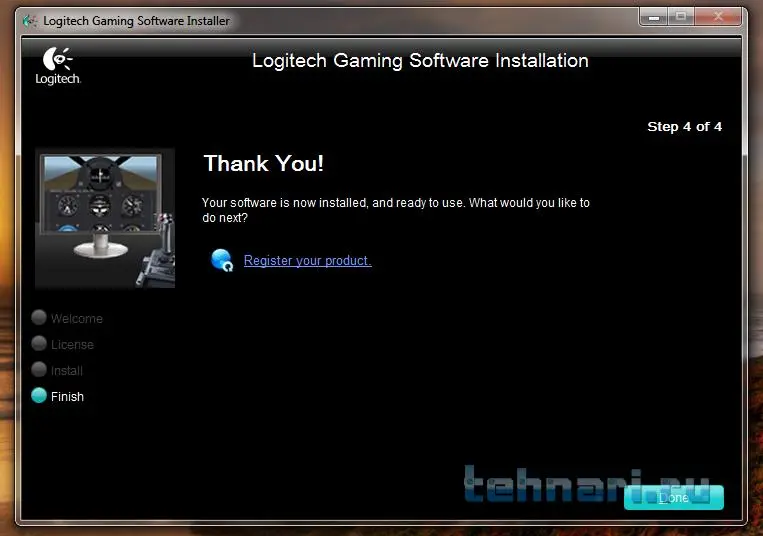This screenshot has width=763, height=536.
Task: Click the 'Logitech Gaming Software Installer' window title
Action: tap(136, 21)
